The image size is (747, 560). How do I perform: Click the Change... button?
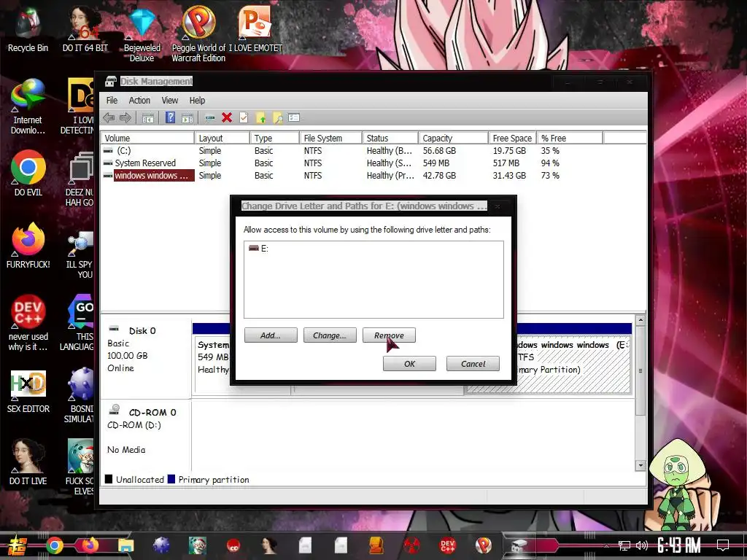(330, 335)
